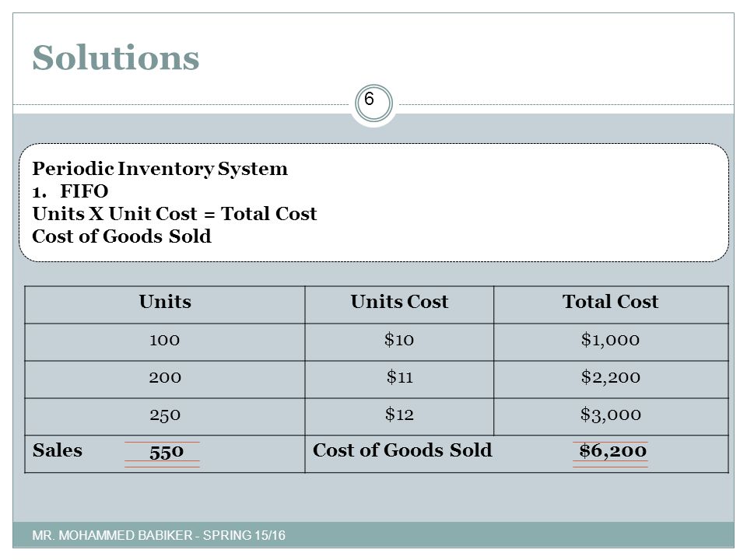Click the $6,200 cost of goods sold total

[612, 451]
